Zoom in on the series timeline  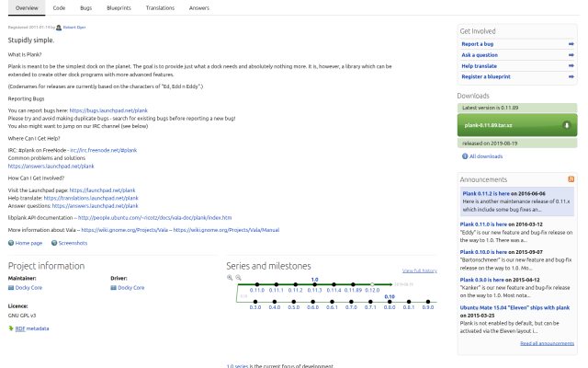(230, 278)
